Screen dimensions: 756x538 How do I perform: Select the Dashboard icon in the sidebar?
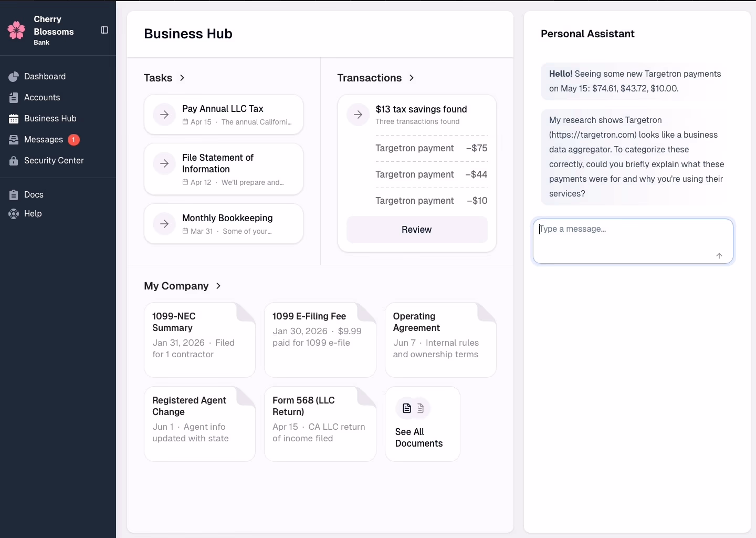pos(13,76)
